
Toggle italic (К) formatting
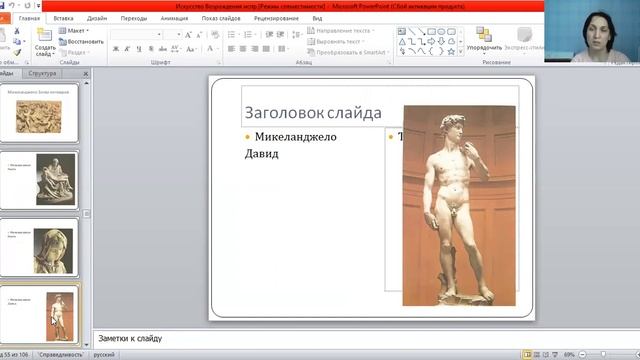(x=127, y=49)
